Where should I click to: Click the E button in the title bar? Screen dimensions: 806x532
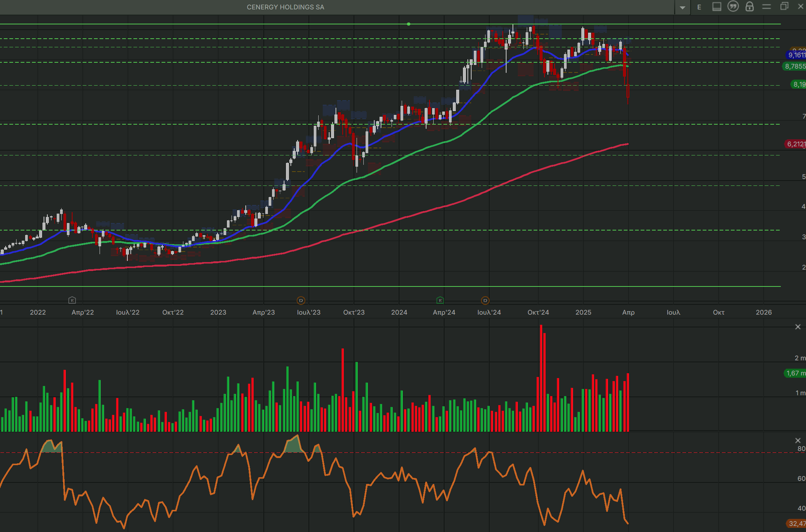click(x=699, y=7)
